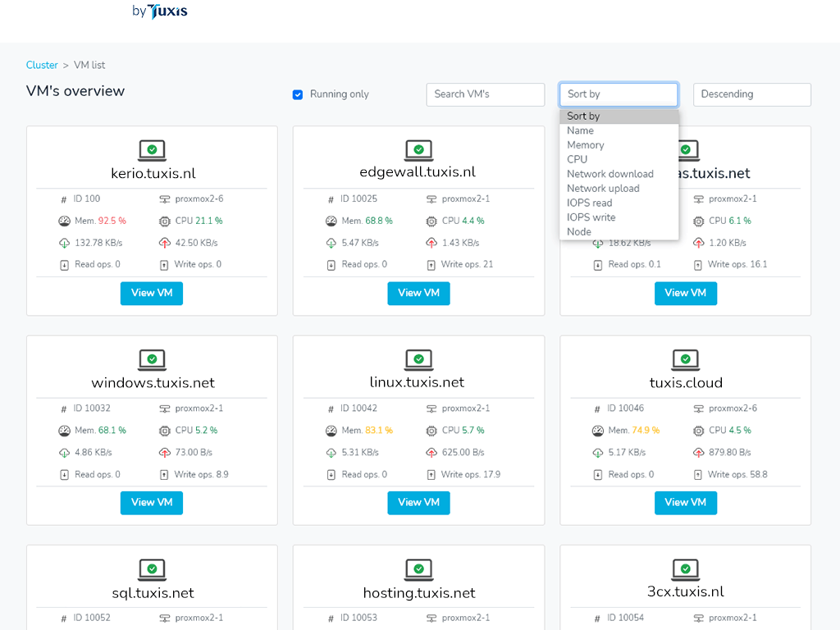Choose IOPS write in the sort list
This screenshot has width=840, height=630.
coord(619,217)
